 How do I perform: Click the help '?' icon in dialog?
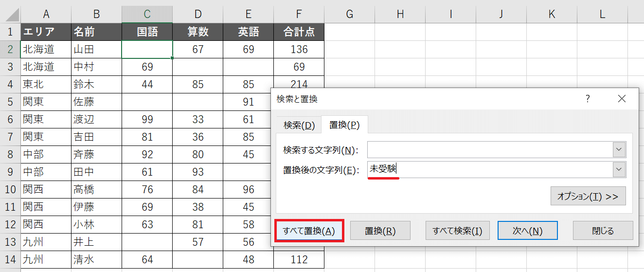point(588,99)
